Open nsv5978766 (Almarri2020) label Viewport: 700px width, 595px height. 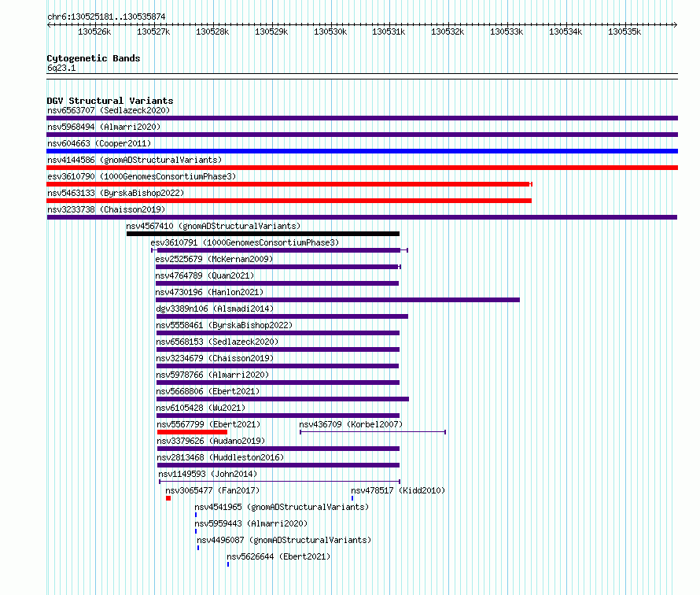(212, 375)
